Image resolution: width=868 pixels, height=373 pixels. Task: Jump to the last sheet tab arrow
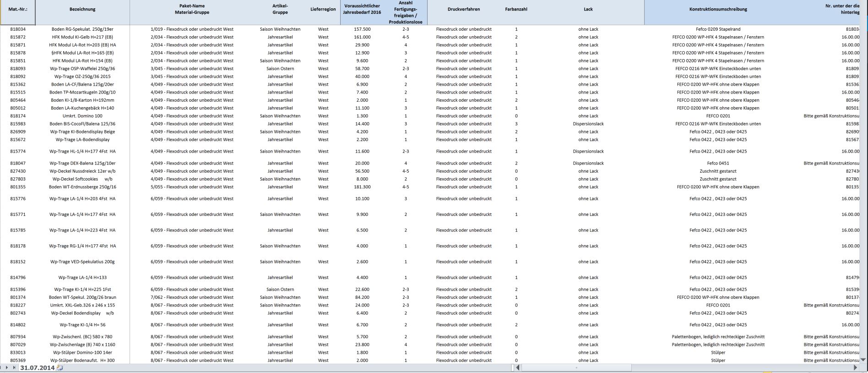click(14, 368)
